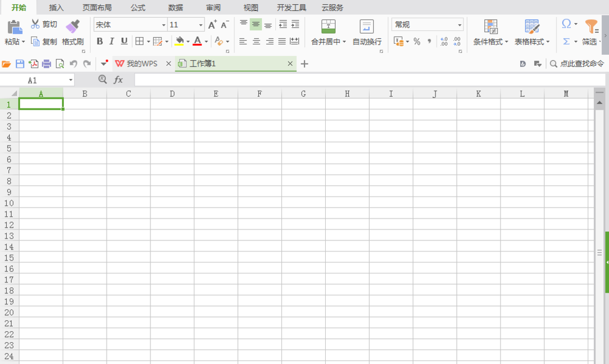Align text to top
The height and width of the screenshot is (364, 609).
pos(244,24)
